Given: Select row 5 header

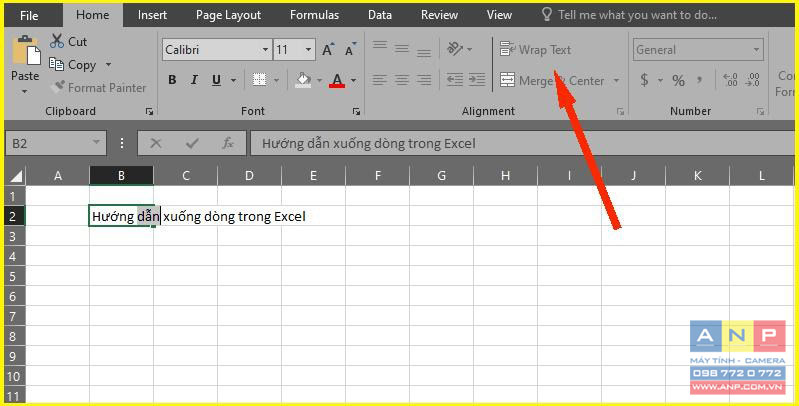Looking at the screenshot, I should click(x=14, y=276).
